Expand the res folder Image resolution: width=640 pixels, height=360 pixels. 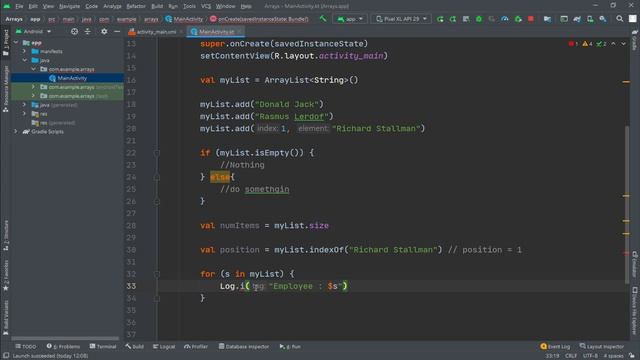pos(24,114)
